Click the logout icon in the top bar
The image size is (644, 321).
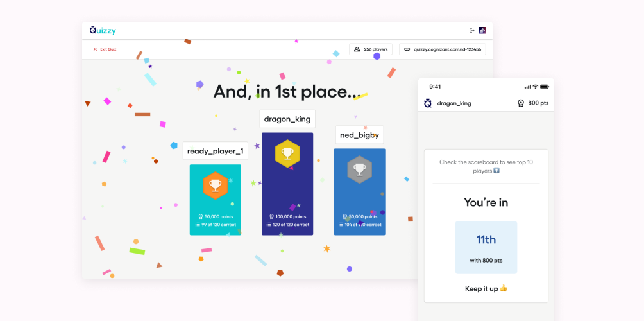pyautogui.click(x=472, y=30)
